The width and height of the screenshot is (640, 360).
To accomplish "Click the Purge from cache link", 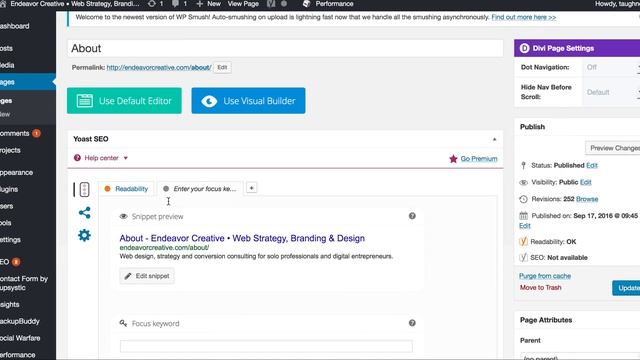I will pos(545,276).
